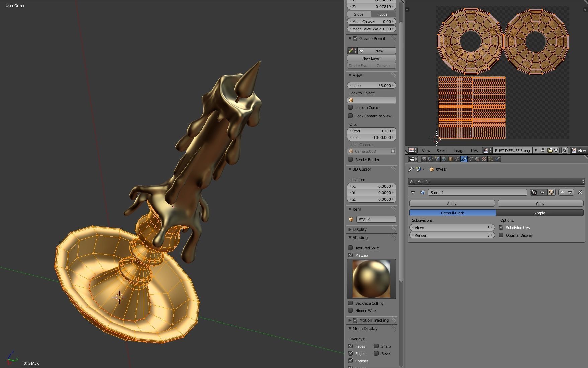Click New grease pencil button

[377, 51]
